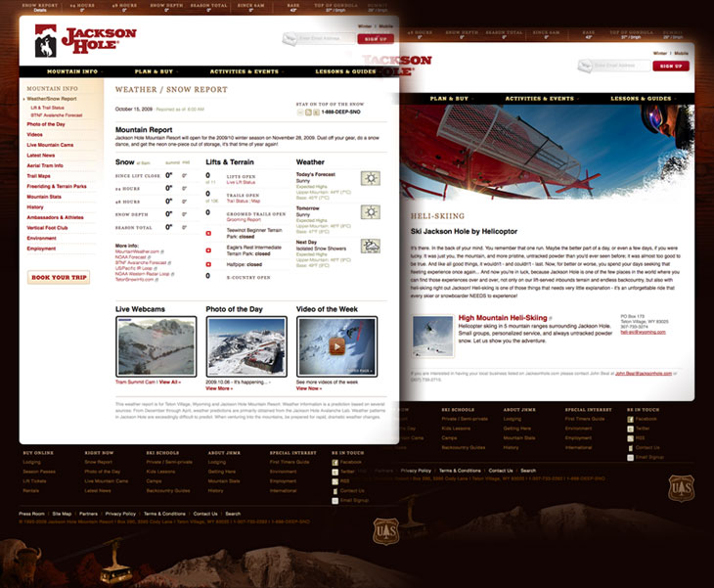This screenshot has width=714, height=588.
Task: Click the front page email address field
Action: [x=326, y=39]
